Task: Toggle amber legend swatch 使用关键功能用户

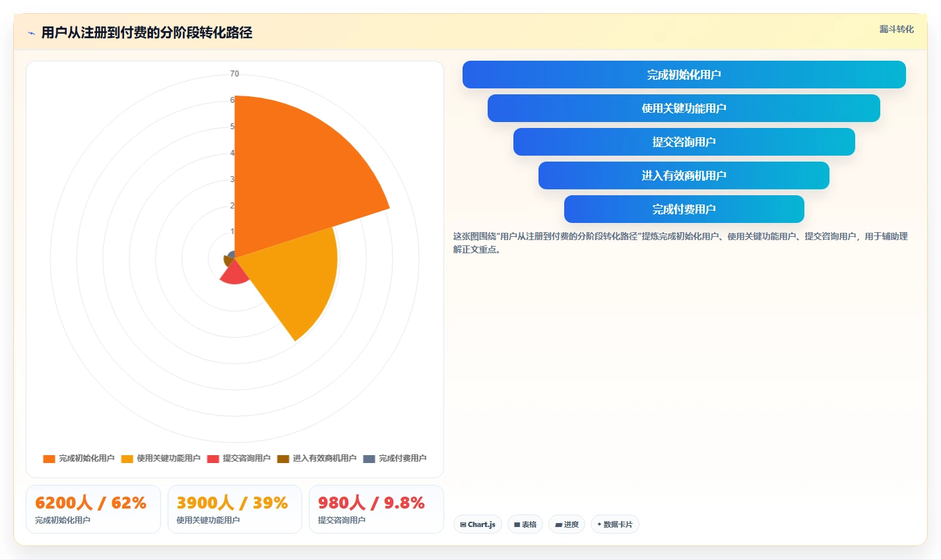Action: (127, 458)
